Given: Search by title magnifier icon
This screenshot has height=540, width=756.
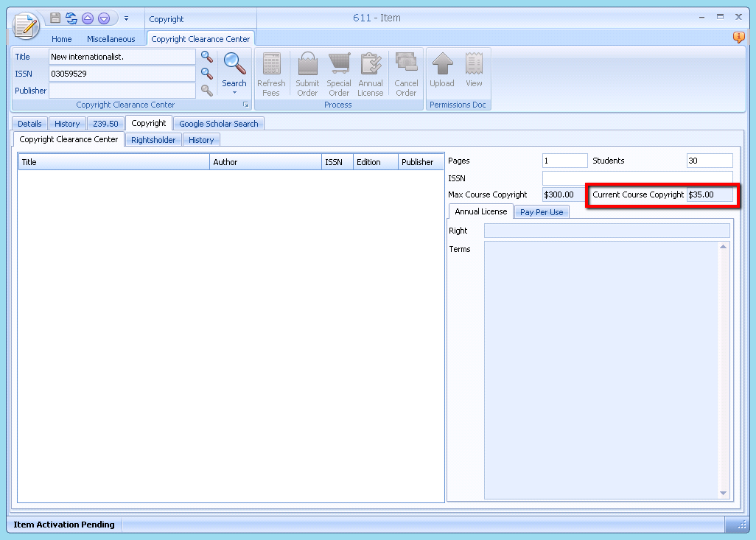Looking at the screenshot, I should (207, 57).
